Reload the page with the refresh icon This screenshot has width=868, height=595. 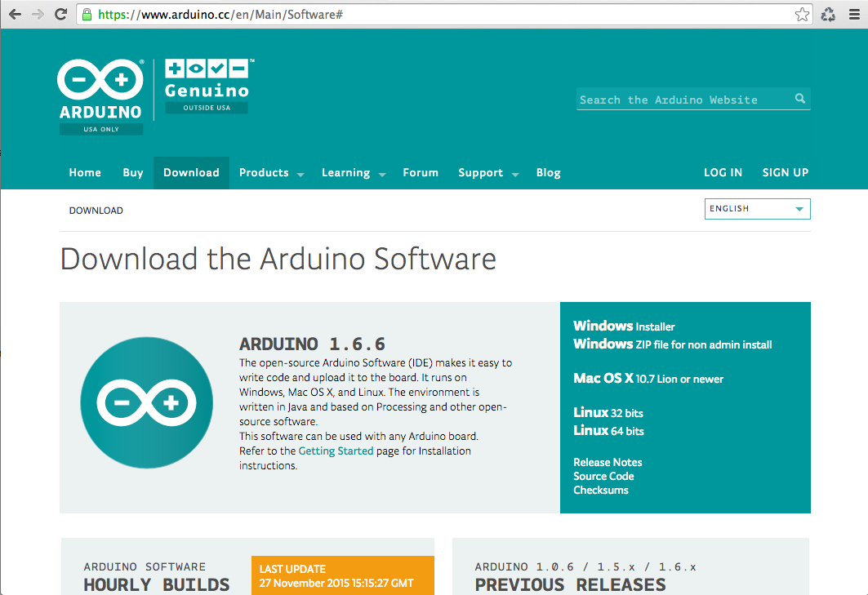pyautogui.click(x=61, y=15)
